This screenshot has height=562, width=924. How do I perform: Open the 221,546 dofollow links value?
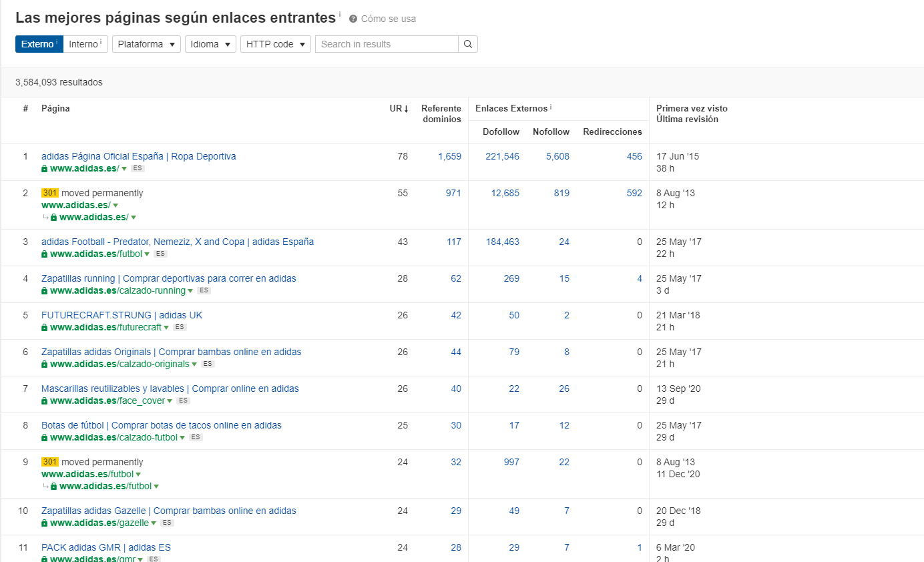point(502,156)
